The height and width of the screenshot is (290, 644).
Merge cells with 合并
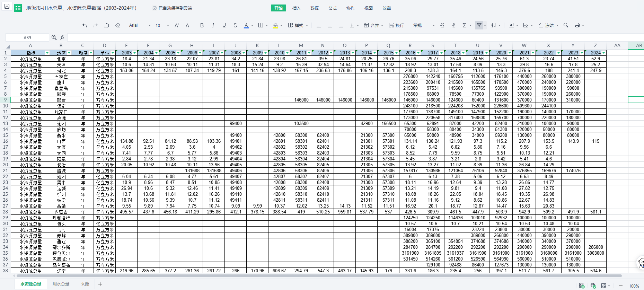click(x=373, y=25)
